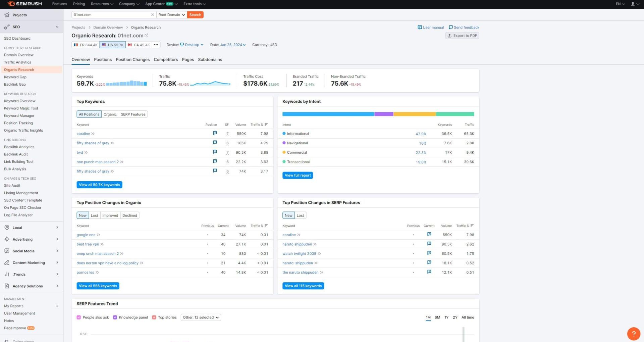Viewport: 644px width, 342px height.
Task: Click the green Transactional intent bar segment
Action: click(455, 114)
